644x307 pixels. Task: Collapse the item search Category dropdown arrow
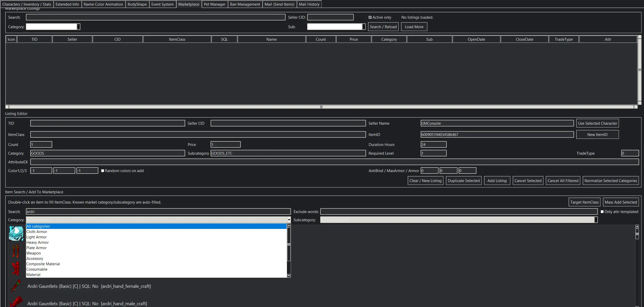(x=289, y=220)
